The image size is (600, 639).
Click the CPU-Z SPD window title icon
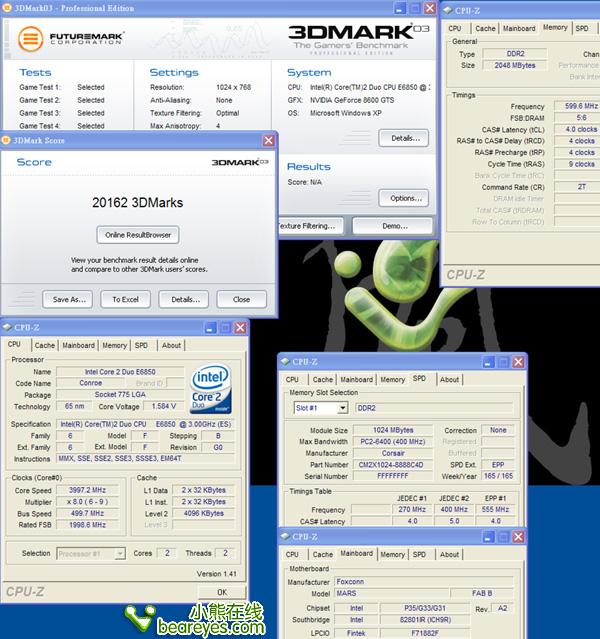click(x=285, y=361)
